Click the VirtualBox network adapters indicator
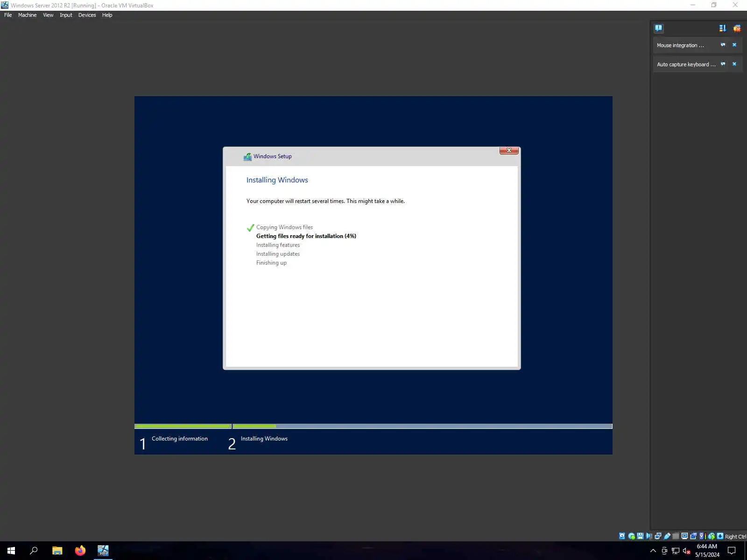 658,536
